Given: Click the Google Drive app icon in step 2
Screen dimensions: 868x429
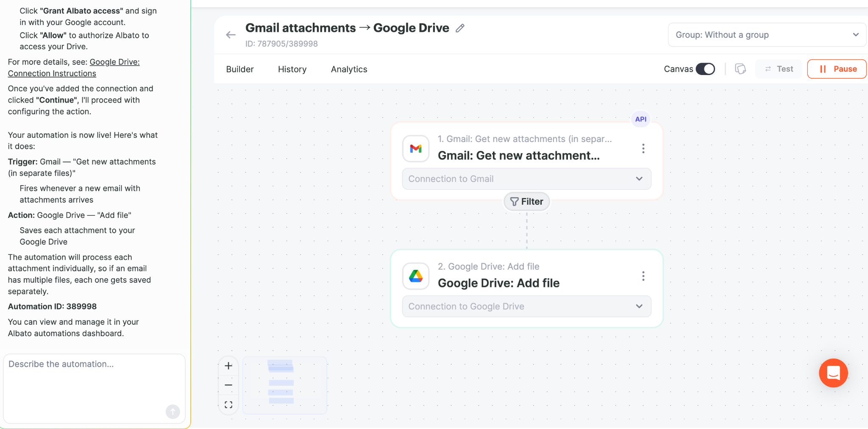Looking at the screenshot, I should tap(416, 276).
